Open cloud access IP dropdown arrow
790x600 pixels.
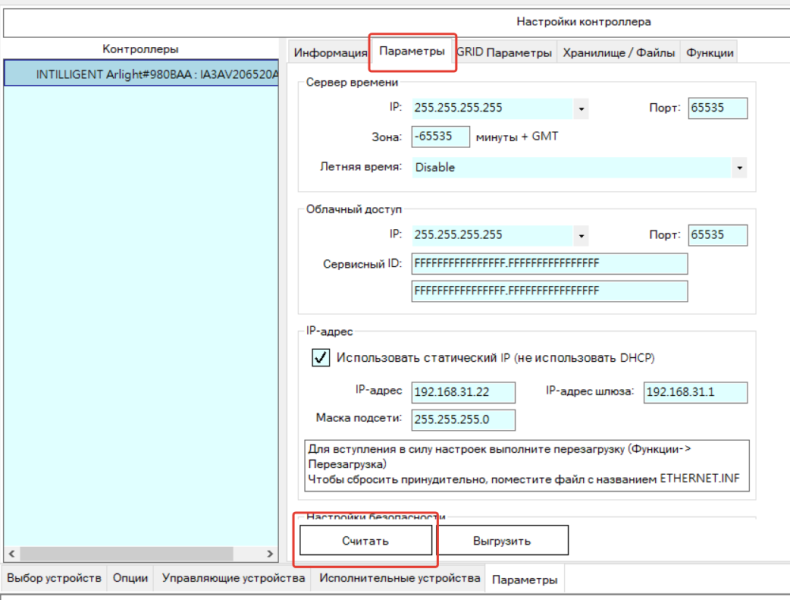point(581,235)
